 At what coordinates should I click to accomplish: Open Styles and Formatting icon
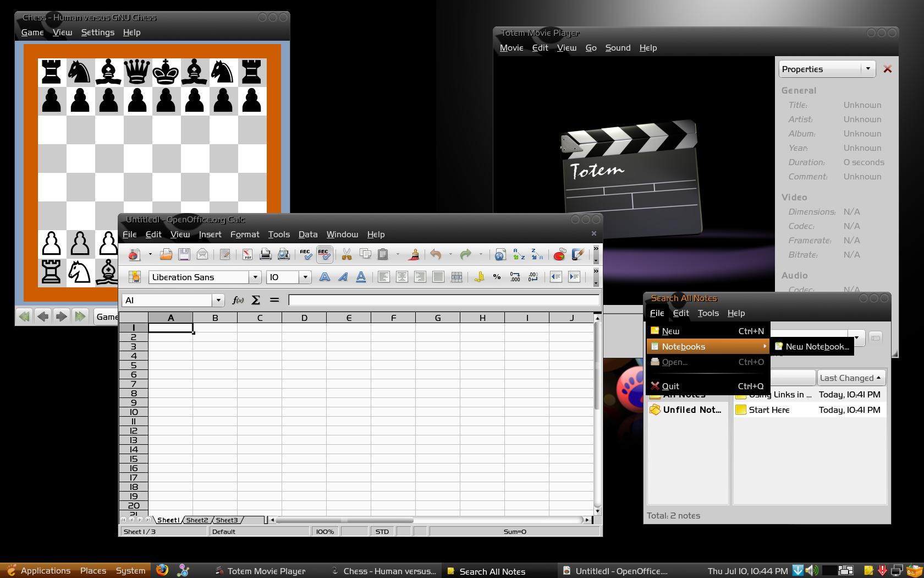[135, 277]
